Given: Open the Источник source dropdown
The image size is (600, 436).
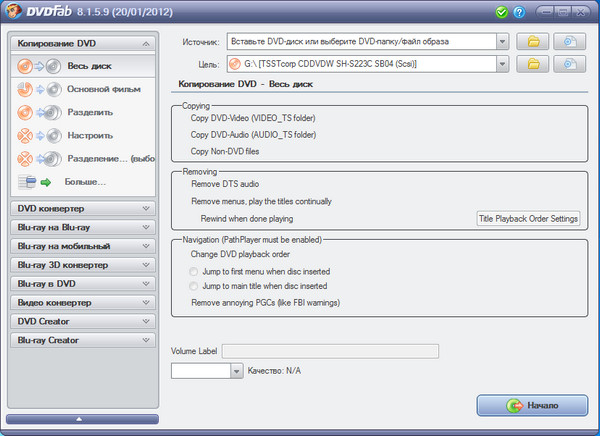Looking at the screenshot, I should [x=501, y=42].
